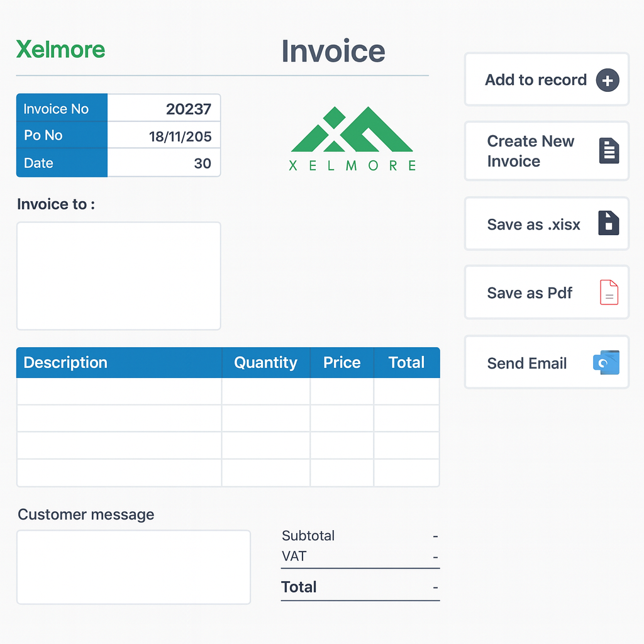
Task: Click the Price column header
Action: [341, 363]
